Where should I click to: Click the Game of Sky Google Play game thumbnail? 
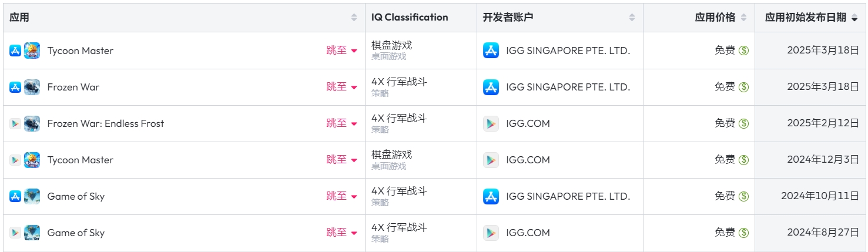click(x=32, y=233)
